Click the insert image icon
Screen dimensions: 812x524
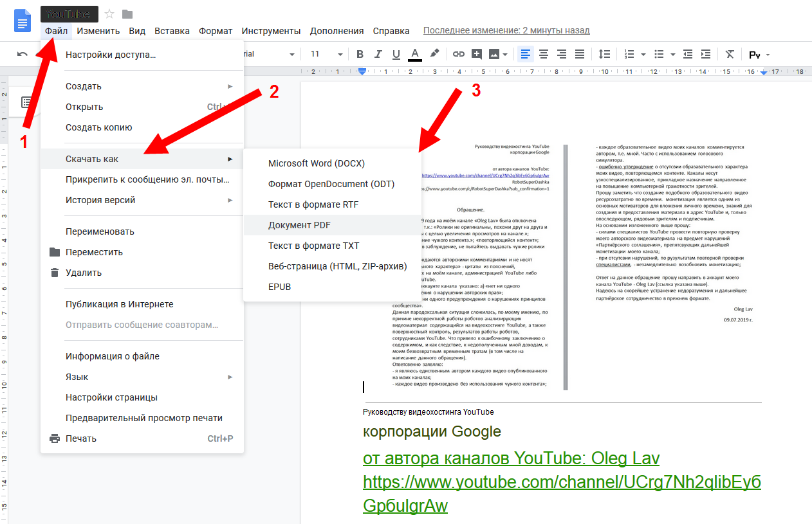tap(494, 54)
